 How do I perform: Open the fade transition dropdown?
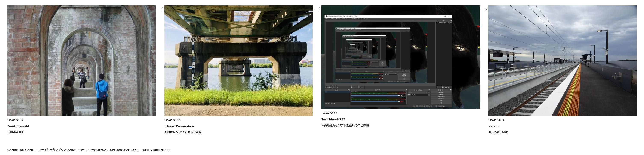(417, 92)
